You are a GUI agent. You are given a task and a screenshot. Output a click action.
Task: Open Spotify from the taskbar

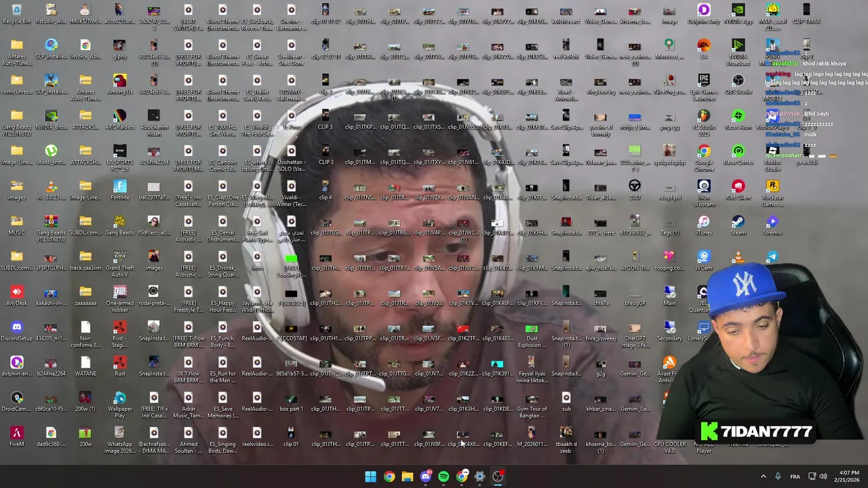[x=443, y=476]
